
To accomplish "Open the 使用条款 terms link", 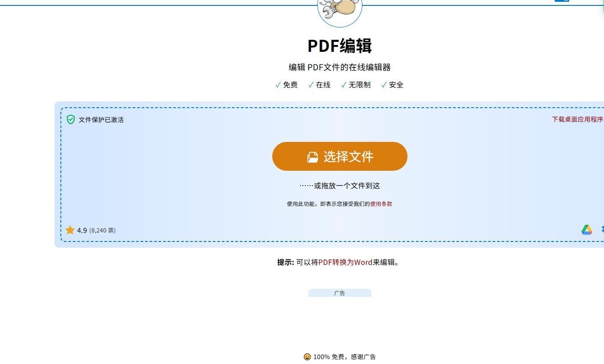I will tap(381, 204).
